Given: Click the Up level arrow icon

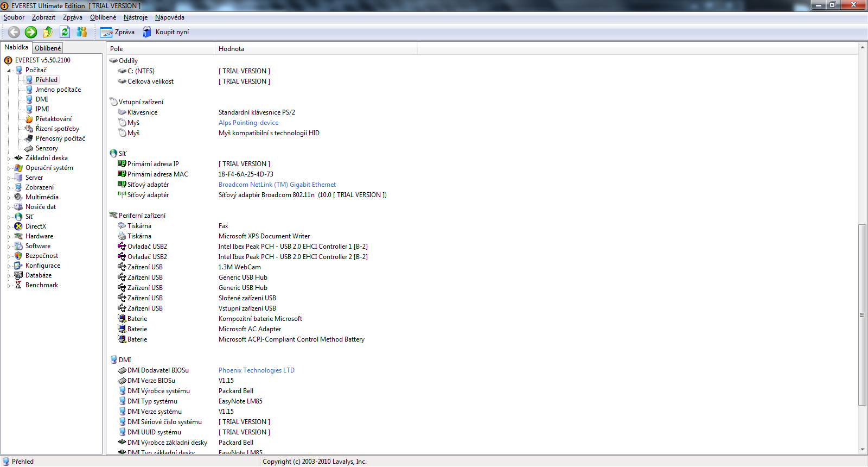Looking at the screenshot, I should [x=48, y=32].
